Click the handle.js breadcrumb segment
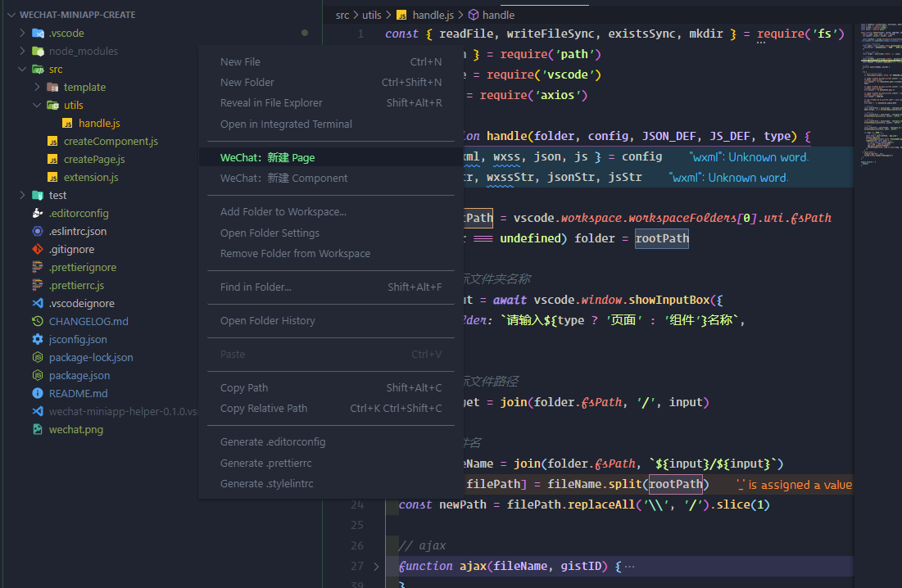Image resolution: width=902 pixels, height=588 pixels. [433, 16]
